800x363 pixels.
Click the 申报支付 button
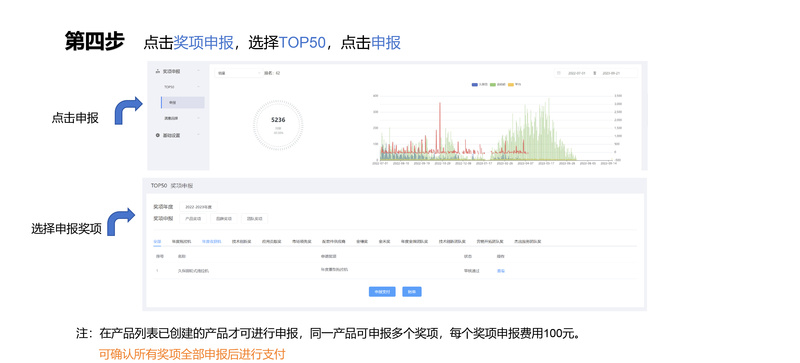382,292
